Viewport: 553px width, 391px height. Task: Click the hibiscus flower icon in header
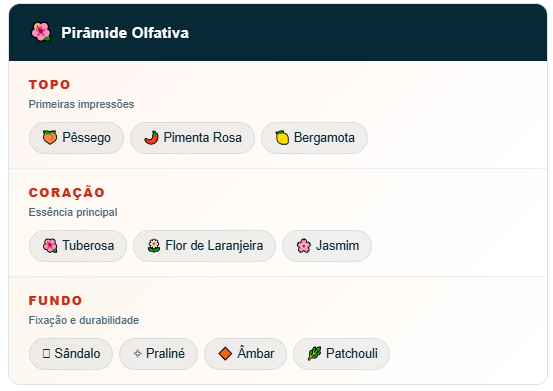click(41, 32)
